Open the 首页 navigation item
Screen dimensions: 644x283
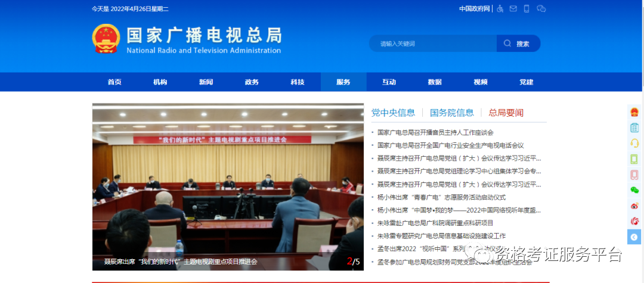pos(114,82)
